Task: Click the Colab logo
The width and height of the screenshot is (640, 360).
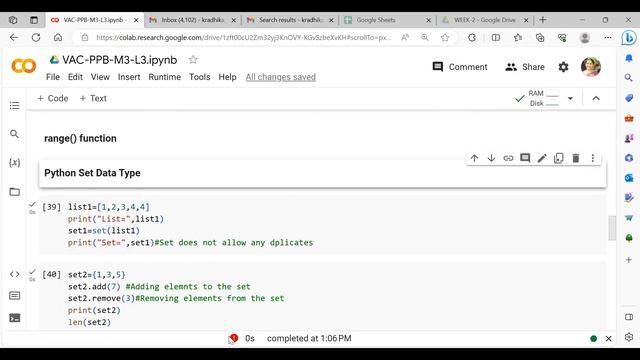Action: (24, 66)
